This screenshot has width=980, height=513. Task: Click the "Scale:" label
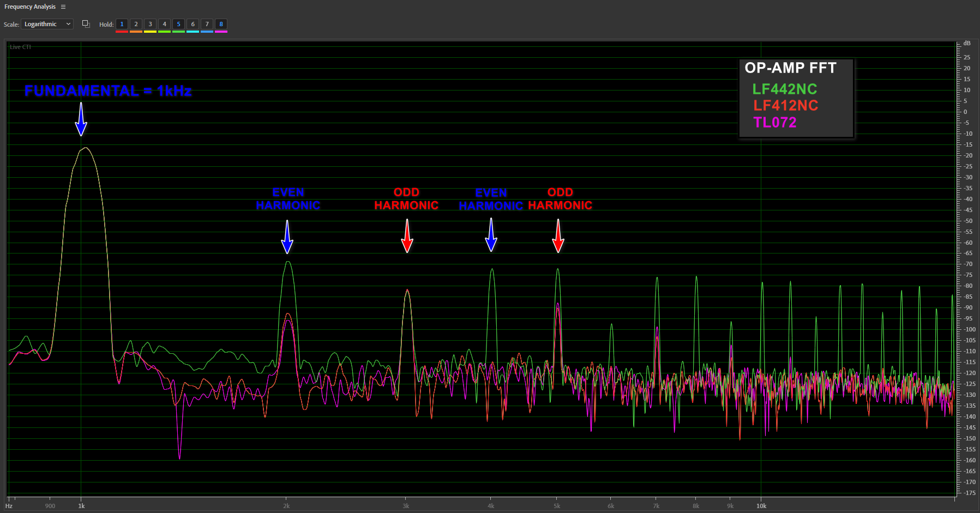pos(11,25)
